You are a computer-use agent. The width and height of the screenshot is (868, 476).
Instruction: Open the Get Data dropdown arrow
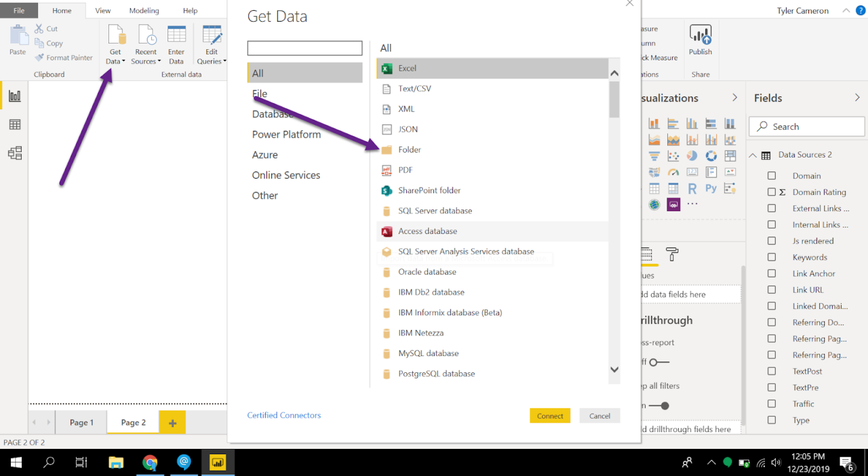pyautogui.click(x=124, y=62)
